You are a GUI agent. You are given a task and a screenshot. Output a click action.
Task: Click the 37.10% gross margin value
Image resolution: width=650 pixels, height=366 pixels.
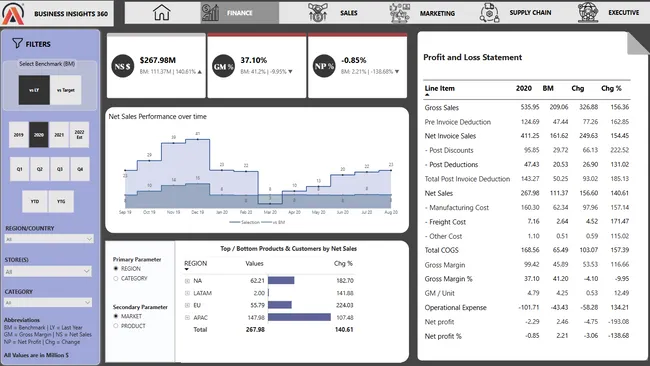254,61
